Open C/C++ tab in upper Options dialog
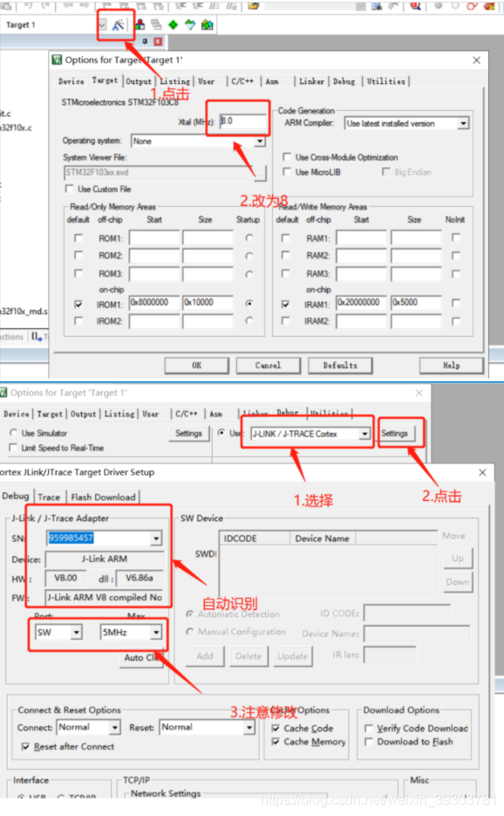The height and width of the screenshot is (816, 504). [242, 81]
